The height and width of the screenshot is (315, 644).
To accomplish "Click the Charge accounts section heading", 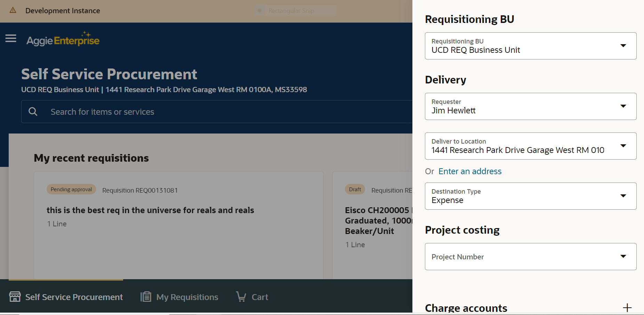I will [466, 308].
